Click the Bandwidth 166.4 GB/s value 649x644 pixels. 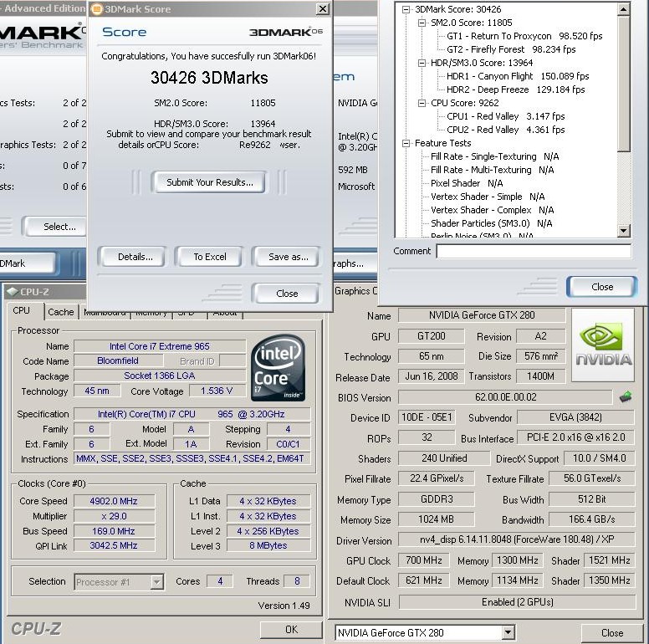[x=591, y=519]
